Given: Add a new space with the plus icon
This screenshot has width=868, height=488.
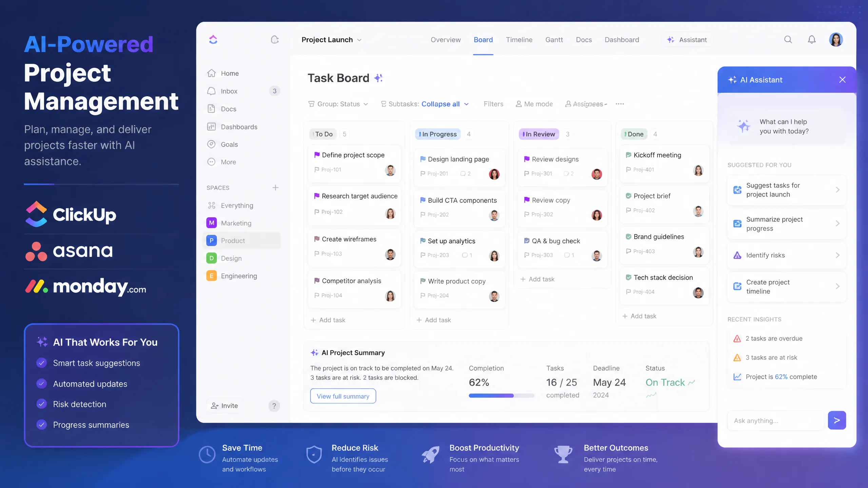Looking at the screenshot, I should pos(275,188).
